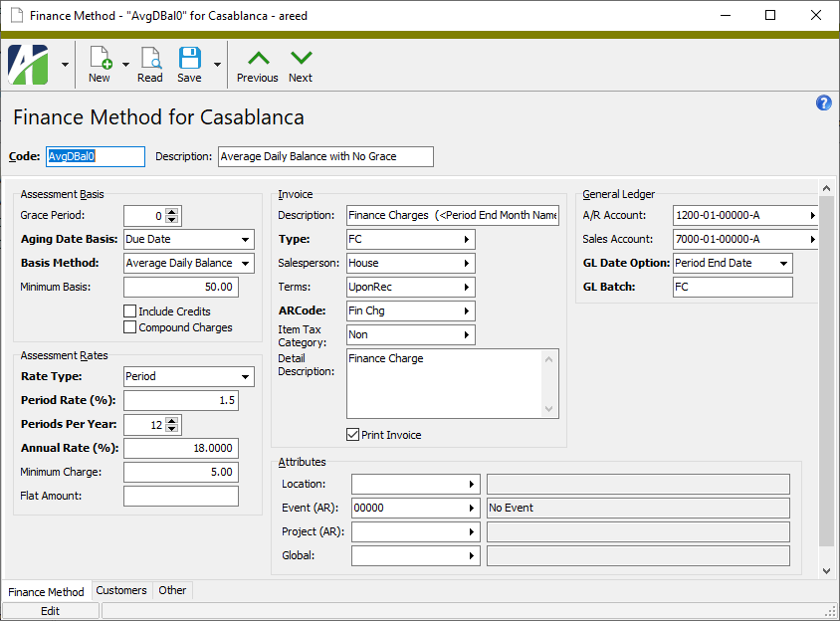
Task: Open the dropdown arrow beside the app logo
Action: tap(65, 65)
